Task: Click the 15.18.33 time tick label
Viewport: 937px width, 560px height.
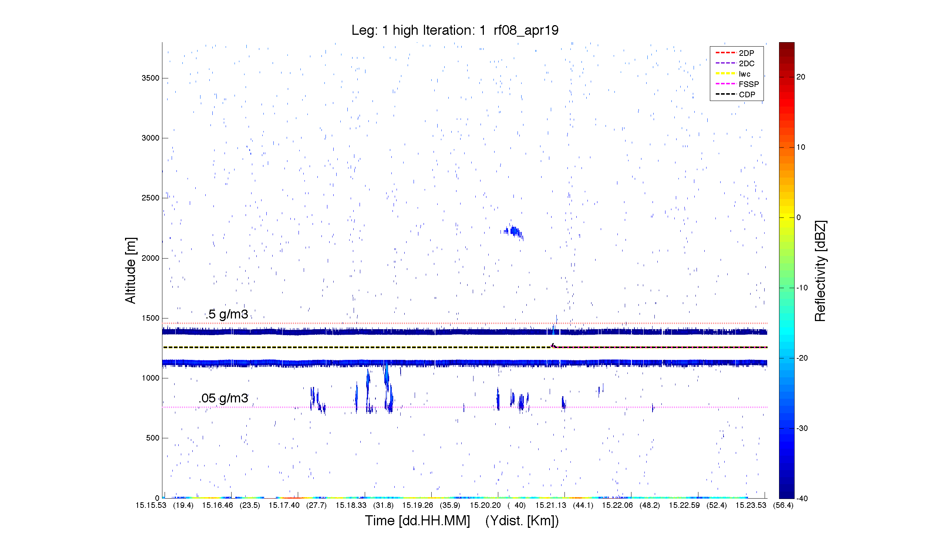Action: click(351, 505)
